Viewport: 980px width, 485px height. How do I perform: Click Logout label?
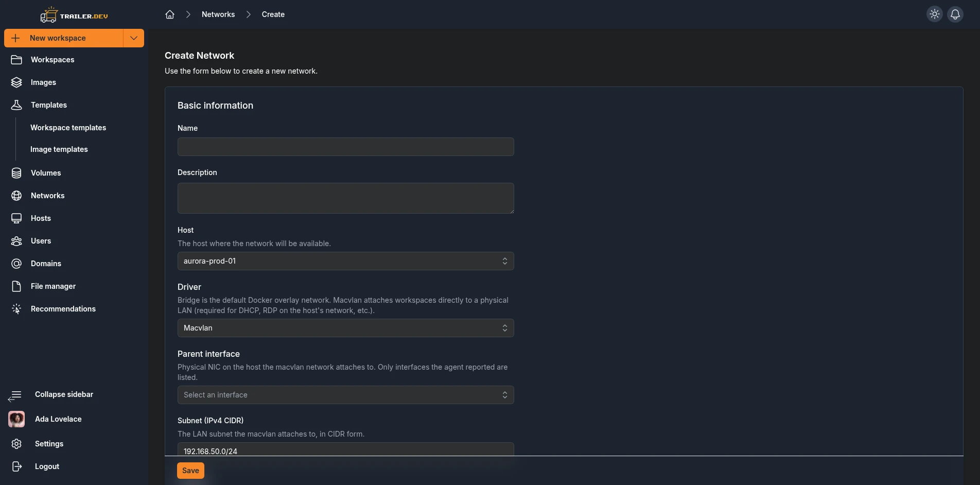47,466
